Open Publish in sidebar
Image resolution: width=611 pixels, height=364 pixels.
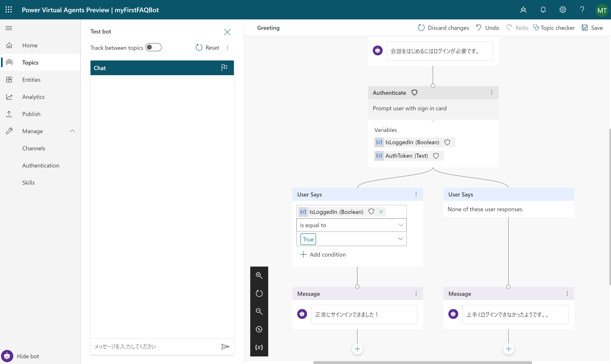coord(40,114)
